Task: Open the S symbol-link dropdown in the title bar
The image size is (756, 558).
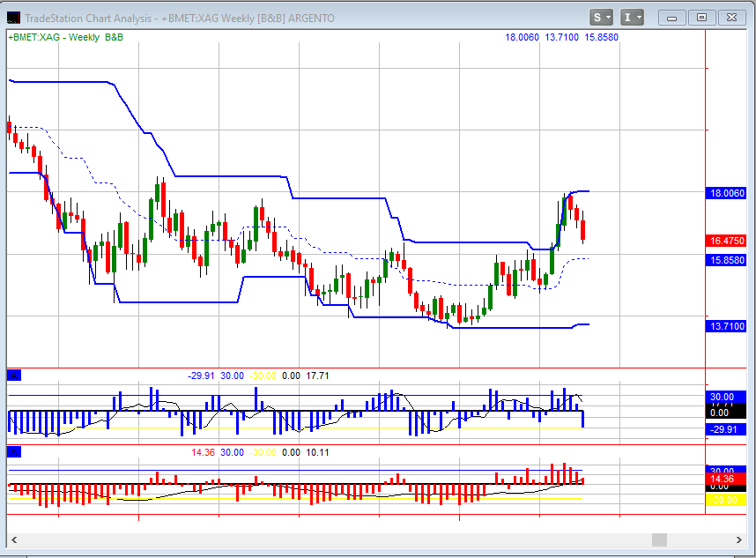Action: 601,18
